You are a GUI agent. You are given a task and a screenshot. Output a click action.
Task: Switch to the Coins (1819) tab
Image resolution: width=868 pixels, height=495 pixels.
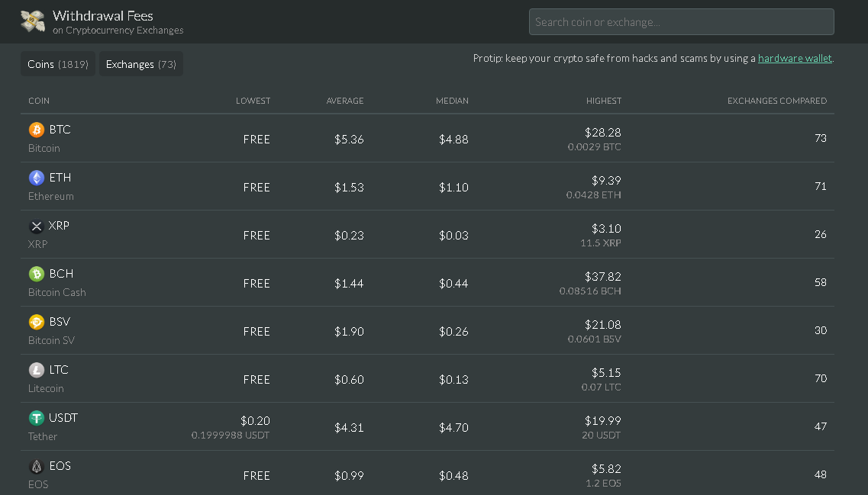click(x=58, y=64)
